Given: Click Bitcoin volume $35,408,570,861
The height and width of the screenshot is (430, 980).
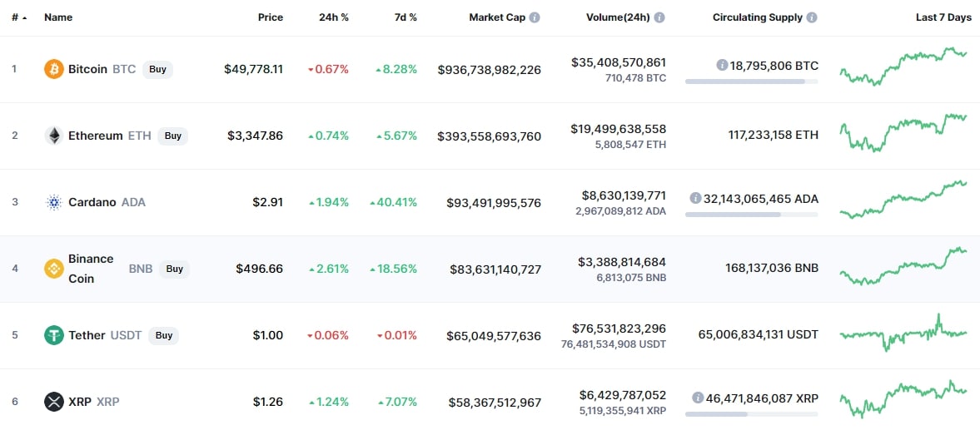Looking at the screenshot, I should point(619,62).
